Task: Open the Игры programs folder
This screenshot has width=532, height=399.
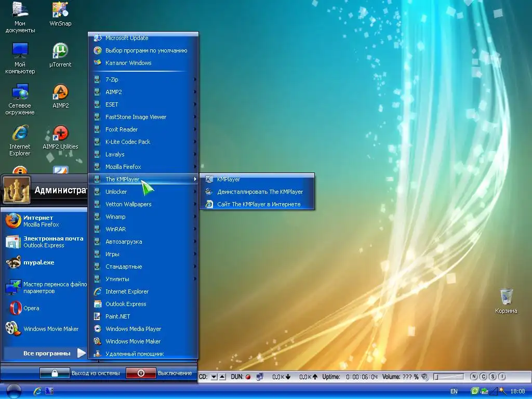Action: (x=143, y=254)
